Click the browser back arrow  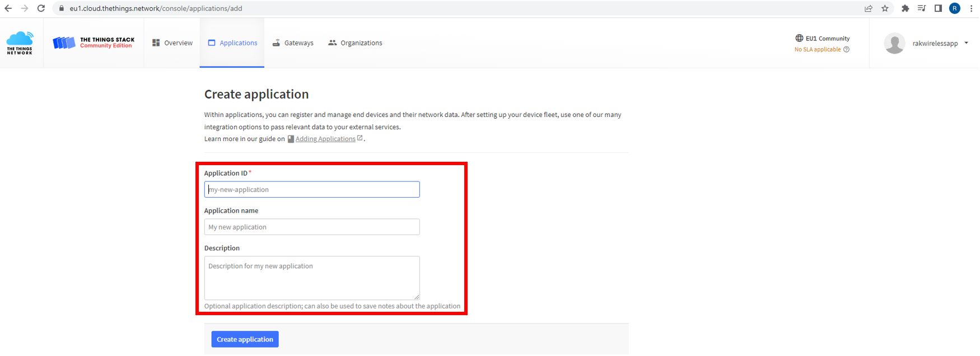coord(8,8)
